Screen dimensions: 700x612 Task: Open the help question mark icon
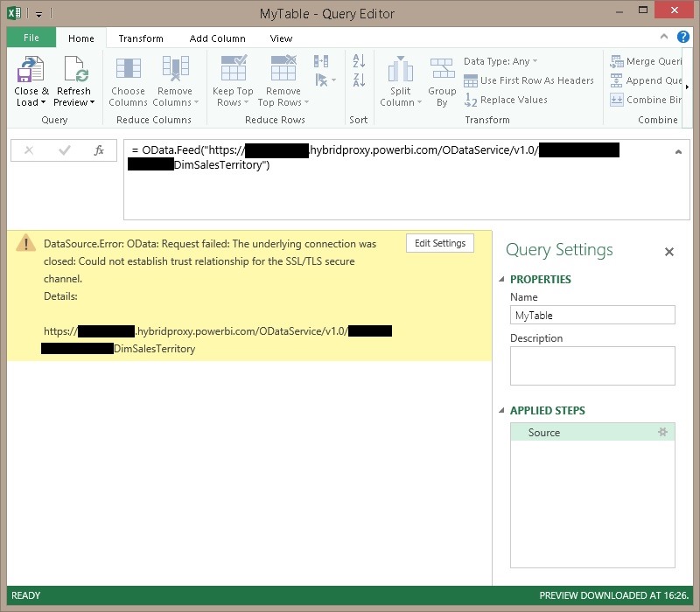tap(683, 37)
